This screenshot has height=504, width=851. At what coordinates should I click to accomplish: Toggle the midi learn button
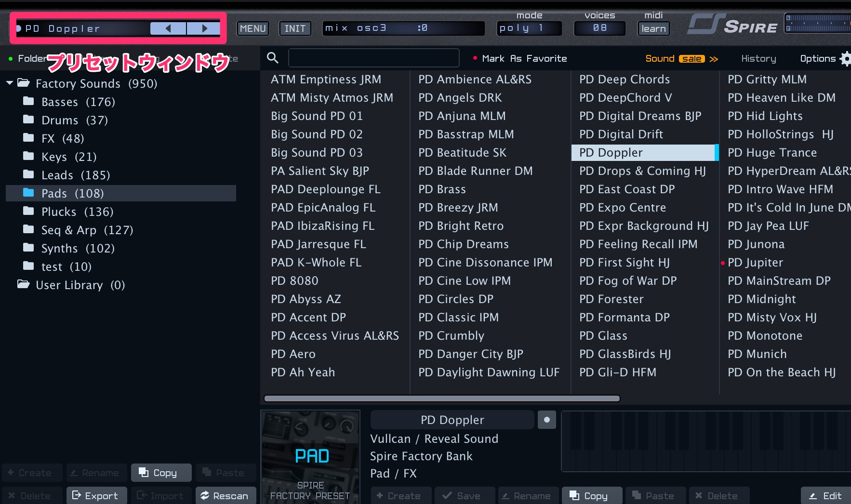pyautogui.click(x=653, y=28)
